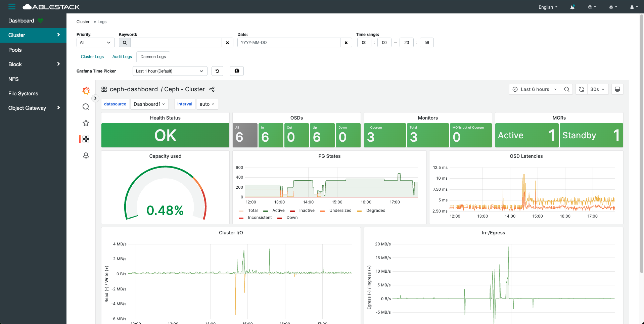Share dashboard via the share icon

pyautogui.click(x=212, y=89)
